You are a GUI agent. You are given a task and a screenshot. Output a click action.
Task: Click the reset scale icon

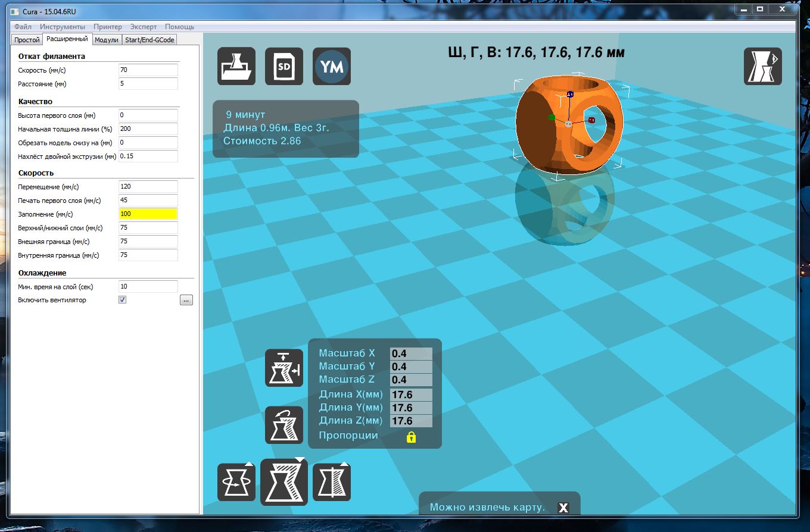pos(284,425)
